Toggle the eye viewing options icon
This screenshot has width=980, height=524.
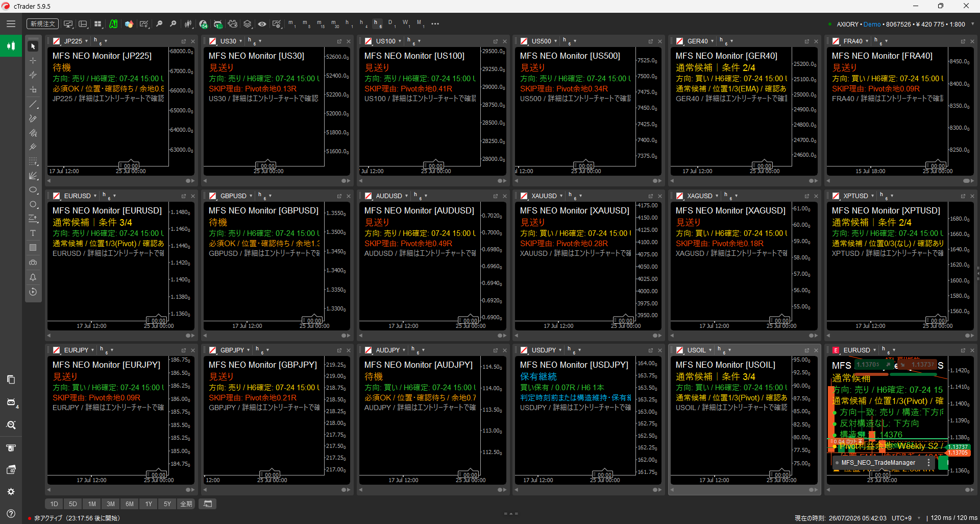[262, 24]
